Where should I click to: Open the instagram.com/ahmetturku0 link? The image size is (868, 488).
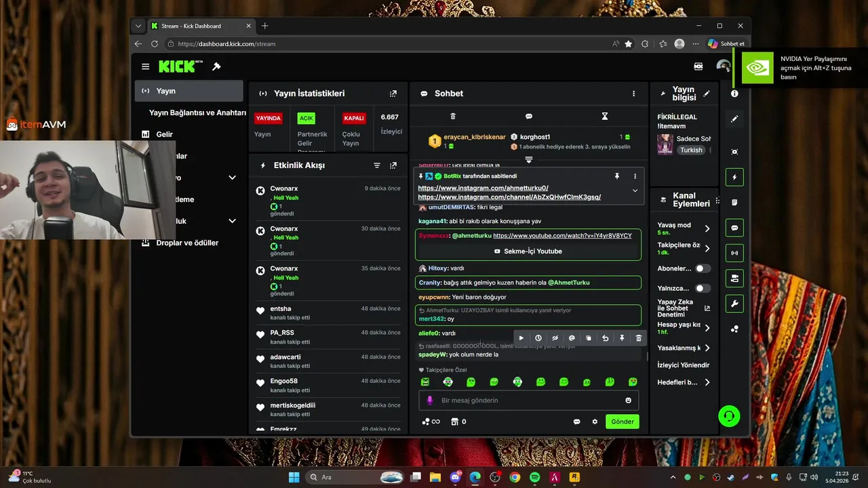click(x=484, y=188)
